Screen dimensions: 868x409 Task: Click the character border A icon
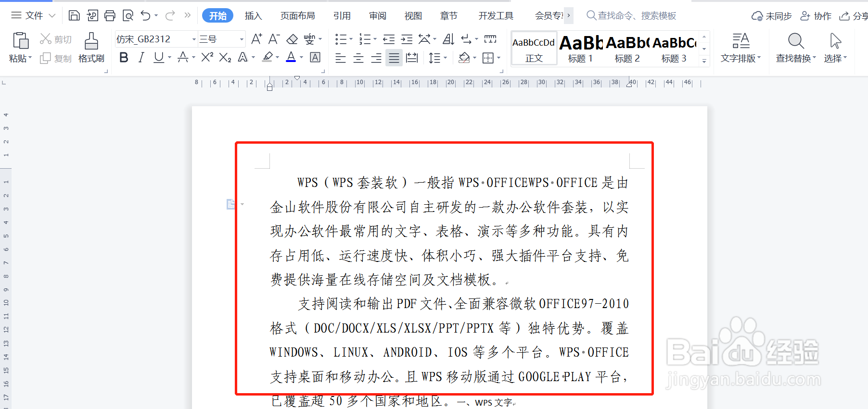[315, 58]
